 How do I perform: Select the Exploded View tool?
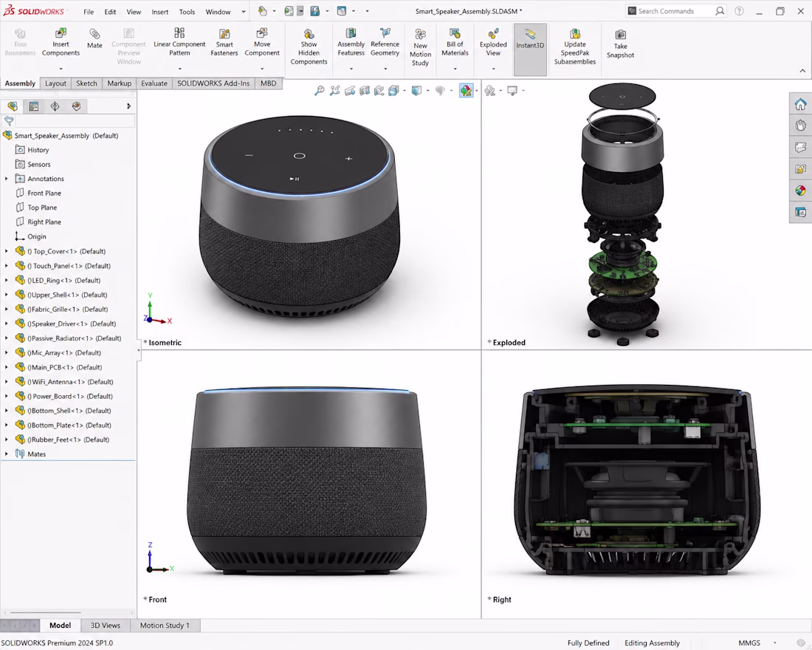493,42
